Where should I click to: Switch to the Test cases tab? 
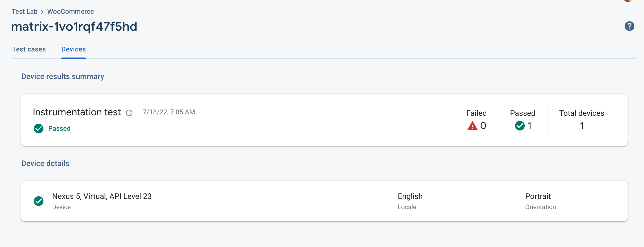pyautogui.click(x=29, y=49)
